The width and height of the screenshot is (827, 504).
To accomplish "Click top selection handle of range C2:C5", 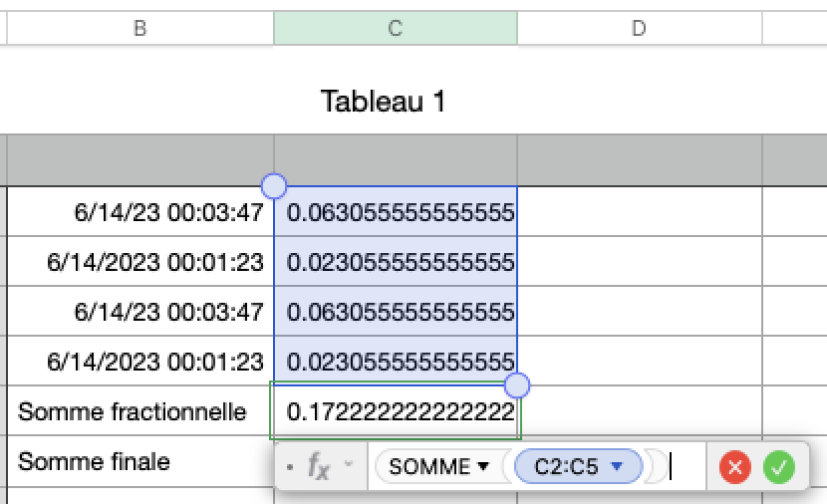I will [273, 185].
